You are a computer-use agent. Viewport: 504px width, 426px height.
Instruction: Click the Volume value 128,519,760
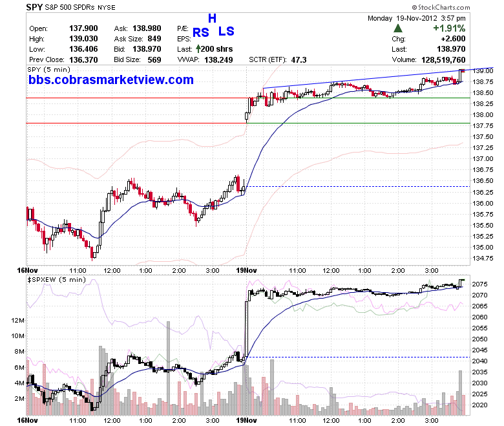[443, 60]
